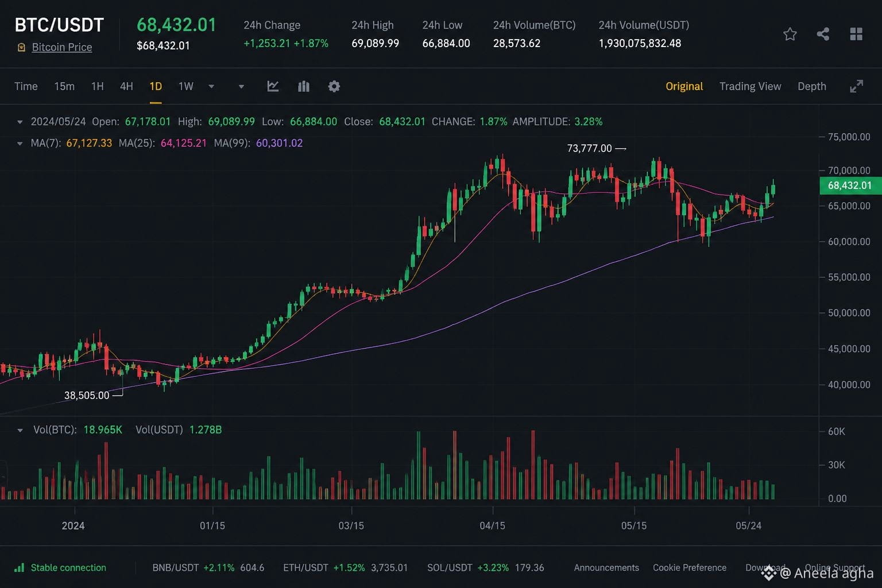Open BNB/USDT ticker in footer
882x588 pixels.
(208, 567)
